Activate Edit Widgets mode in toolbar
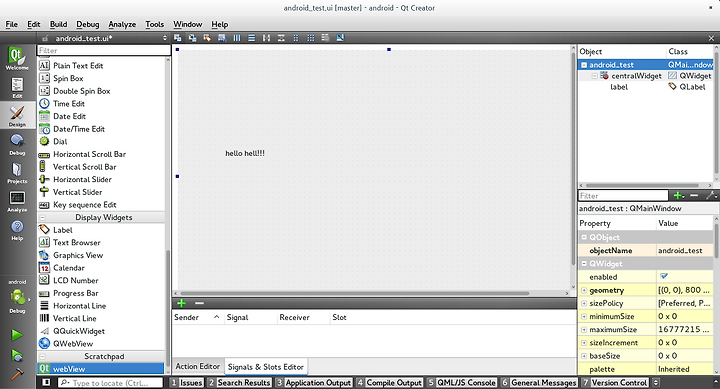The image size is (720, 389). point(178,38)
